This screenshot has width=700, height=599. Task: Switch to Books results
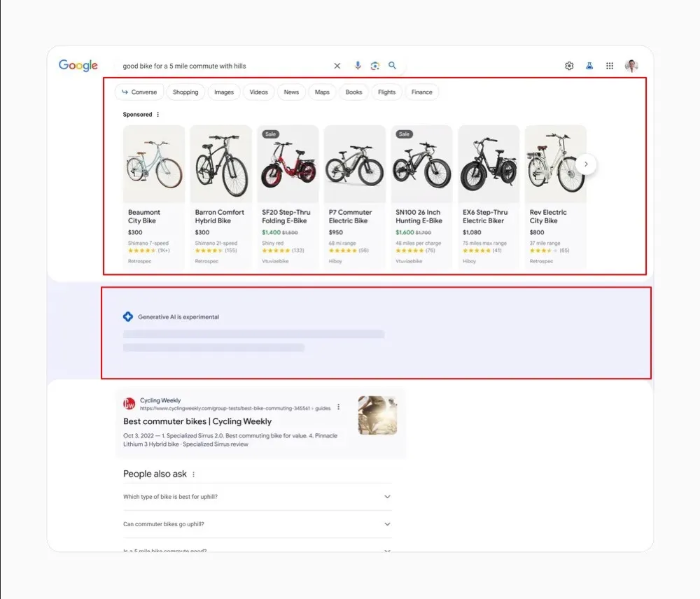click(x=353, y=92)
